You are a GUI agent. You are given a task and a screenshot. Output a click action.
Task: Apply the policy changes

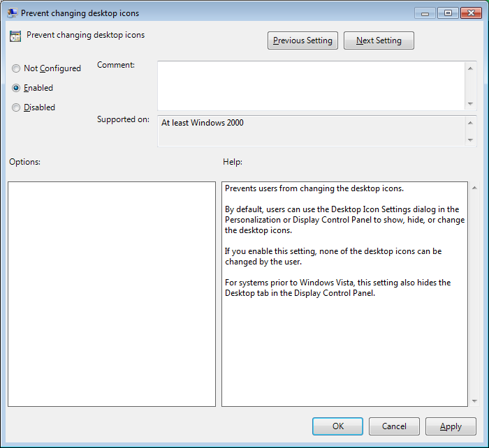[x=451, y=426]
